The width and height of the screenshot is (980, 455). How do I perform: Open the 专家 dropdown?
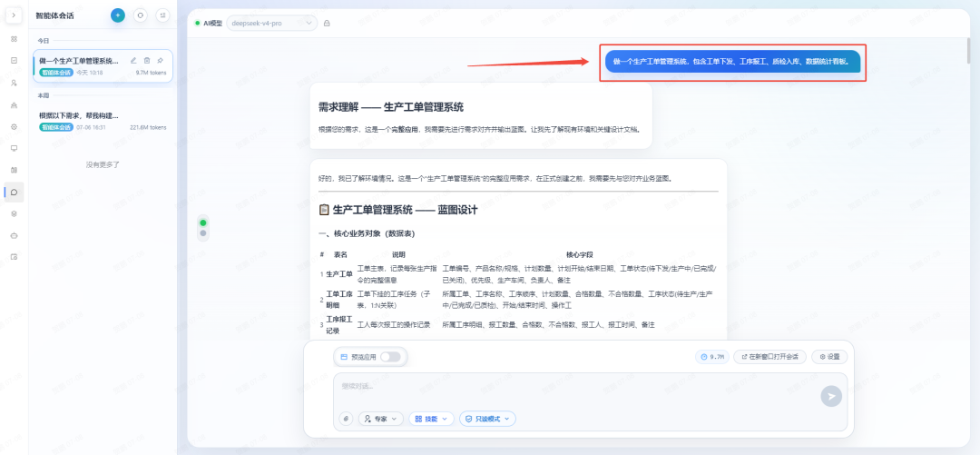381,419
